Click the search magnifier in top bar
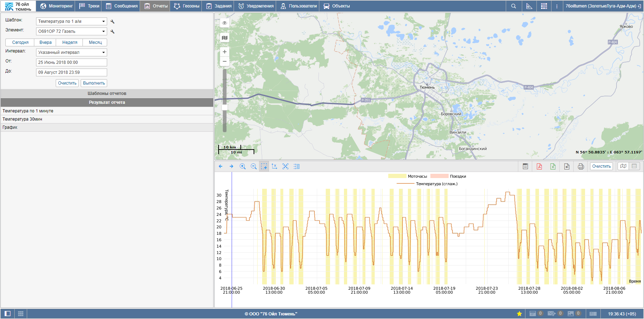The image size is (644, 319). tap(513, 6)
